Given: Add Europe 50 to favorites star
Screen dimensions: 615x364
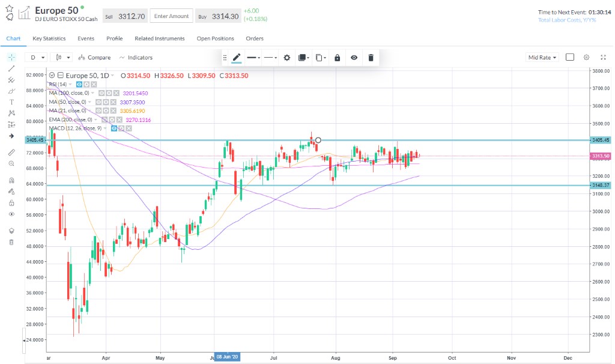Looking at the screenshot, I should coord(10,9).
